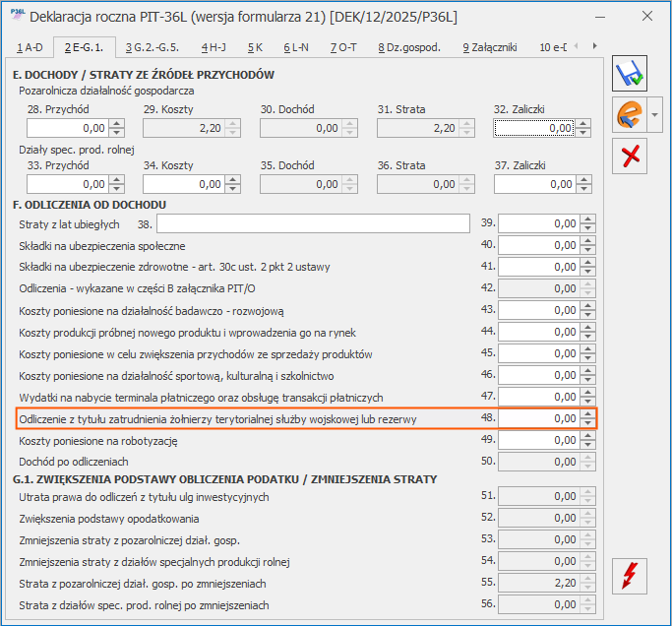Open the 9 Załączniki tab
Image resolution: width=672 pixels, height=626 pixels.
(490, 47)
